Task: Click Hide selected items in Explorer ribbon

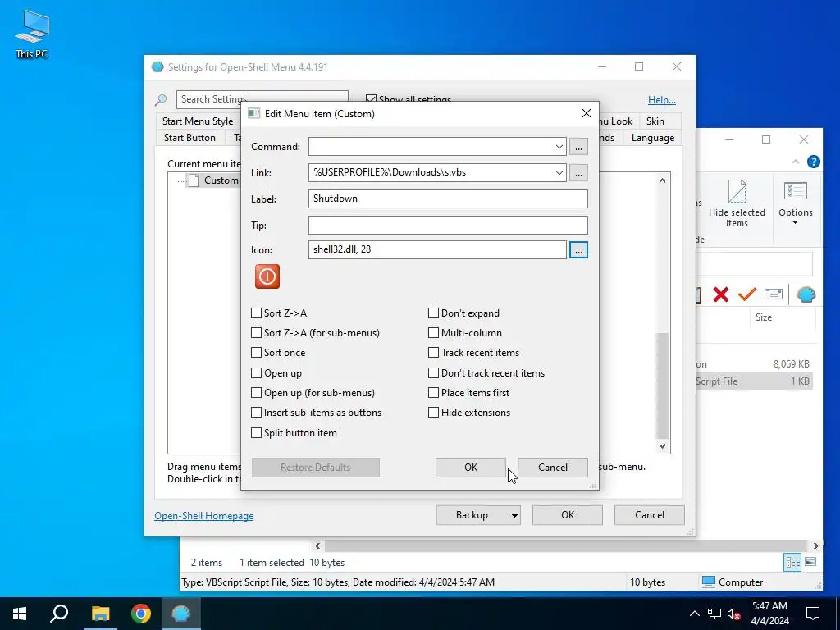Action: tap(737, 203)
